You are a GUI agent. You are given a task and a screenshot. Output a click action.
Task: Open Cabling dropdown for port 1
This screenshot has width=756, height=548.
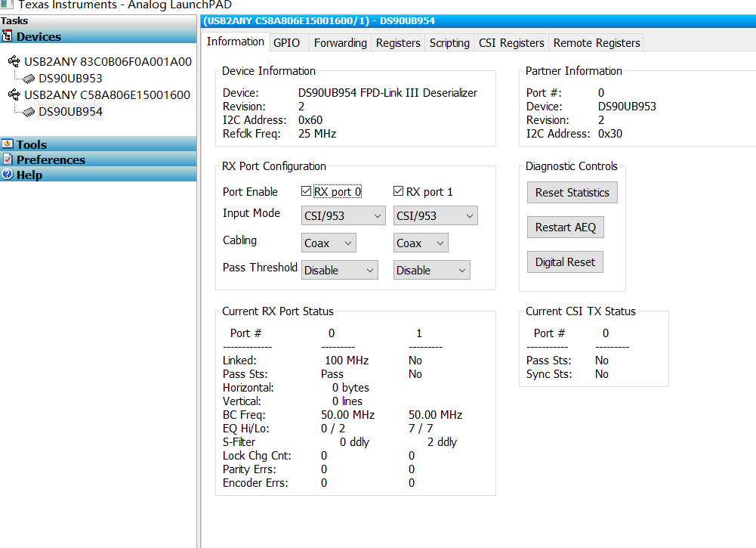[x=421, y=243]
